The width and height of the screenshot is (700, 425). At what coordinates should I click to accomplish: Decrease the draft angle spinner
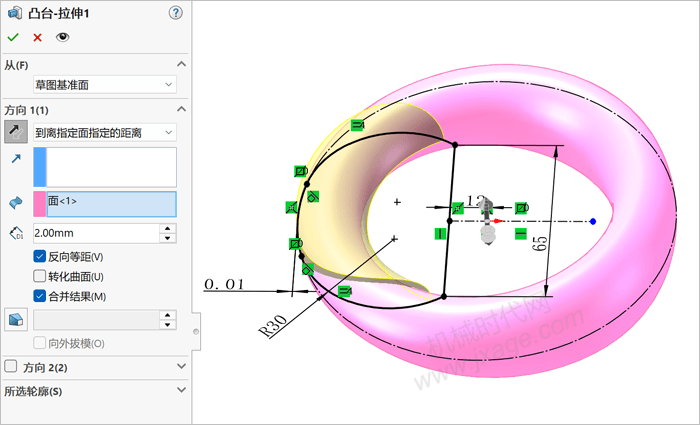click(x=167, y=325)
